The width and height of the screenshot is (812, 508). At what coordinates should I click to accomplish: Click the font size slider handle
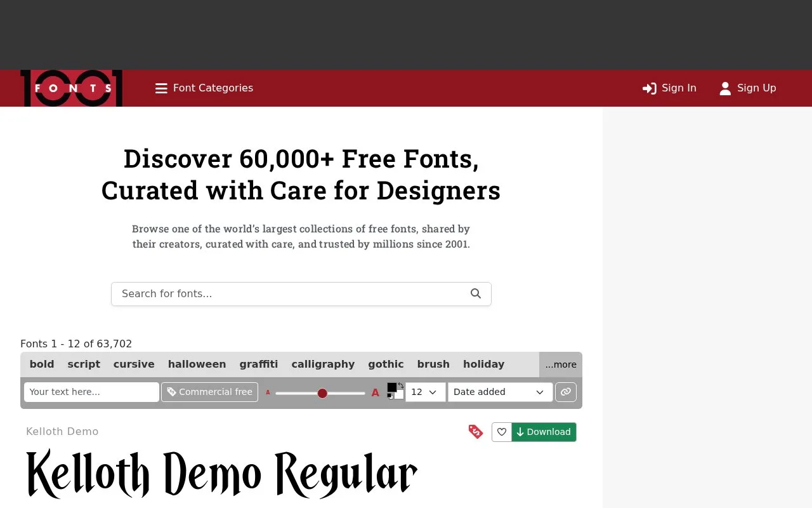point(322,393)
